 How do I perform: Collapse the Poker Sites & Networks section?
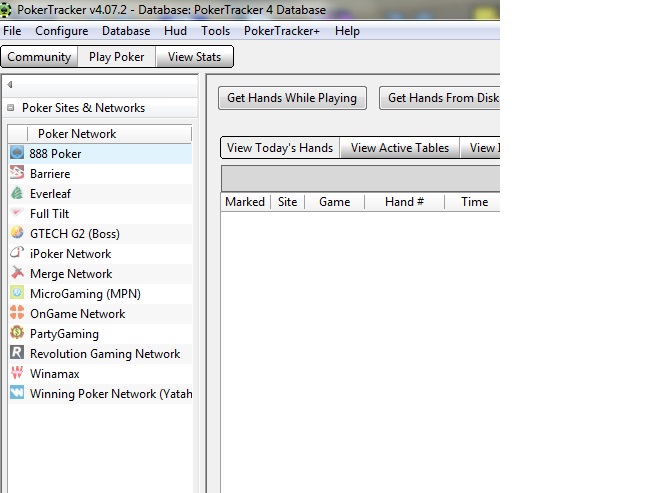10,108
